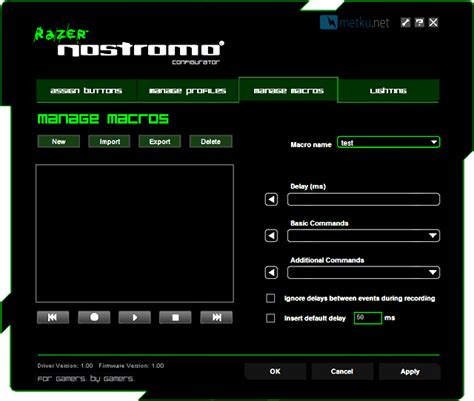Jump to the macro end with skip-forward button
This screenshot has width=474, height=401.
click(216, 317)
